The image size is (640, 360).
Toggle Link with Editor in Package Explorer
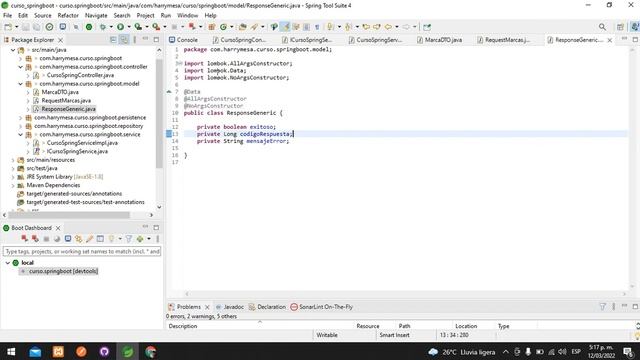point(124,40)
